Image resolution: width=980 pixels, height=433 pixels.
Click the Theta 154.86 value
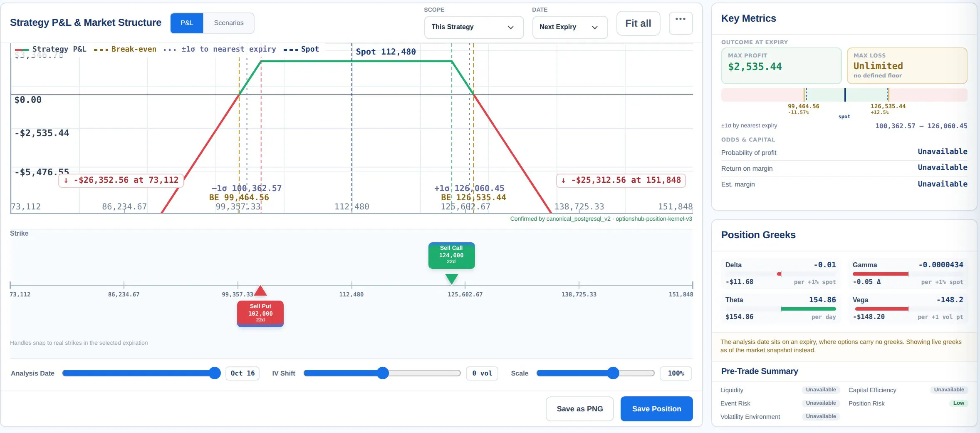(822, 300)
